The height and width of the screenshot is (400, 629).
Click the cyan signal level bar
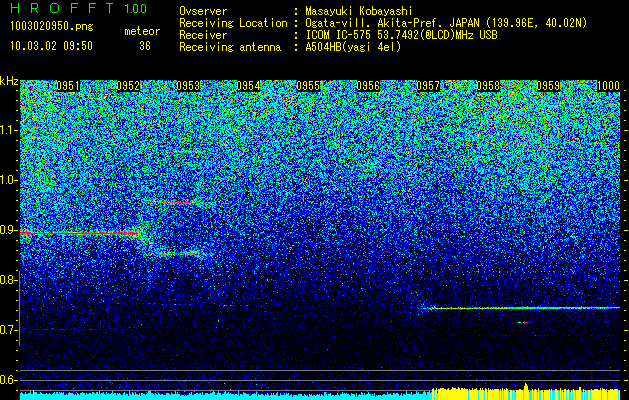[226, 396]
